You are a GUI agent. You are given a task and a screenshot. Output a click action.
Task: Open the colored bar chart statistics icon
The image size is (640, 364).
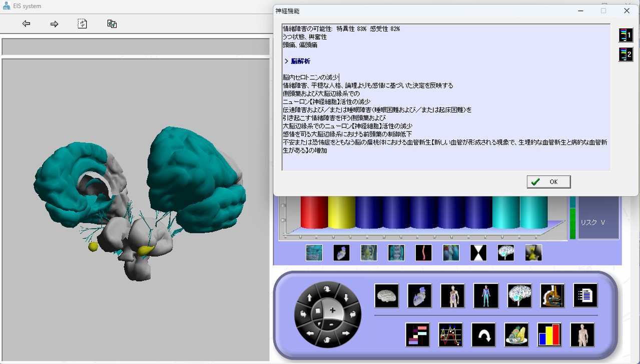pyautogui.click(x=549, y=335)
